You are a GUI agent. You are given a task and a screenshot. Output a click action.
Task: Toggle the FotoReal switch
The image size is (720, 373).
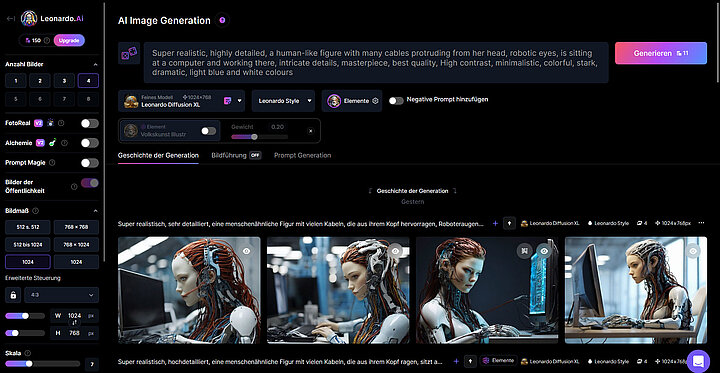90,123
